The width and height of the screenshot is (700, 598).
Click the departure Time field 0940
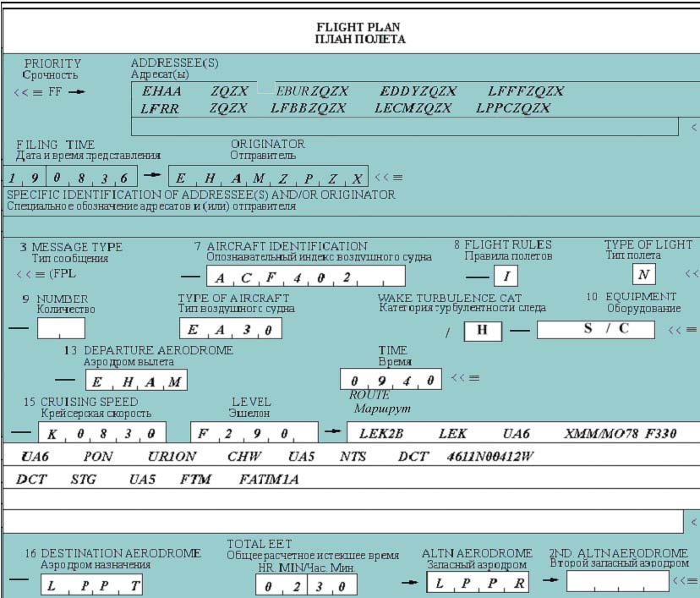coord(391,380)
